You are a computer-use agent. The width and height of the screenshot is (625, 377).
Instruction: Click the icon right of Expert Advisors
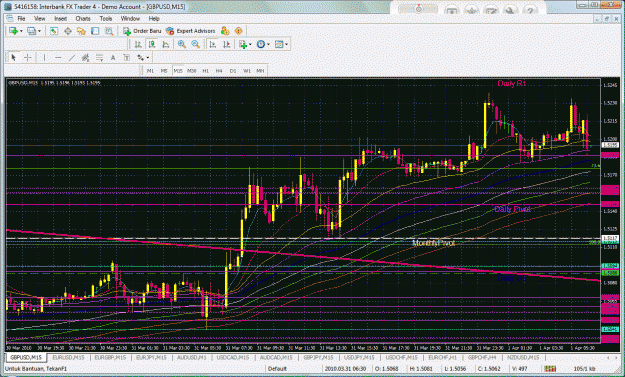coord(225,31)
